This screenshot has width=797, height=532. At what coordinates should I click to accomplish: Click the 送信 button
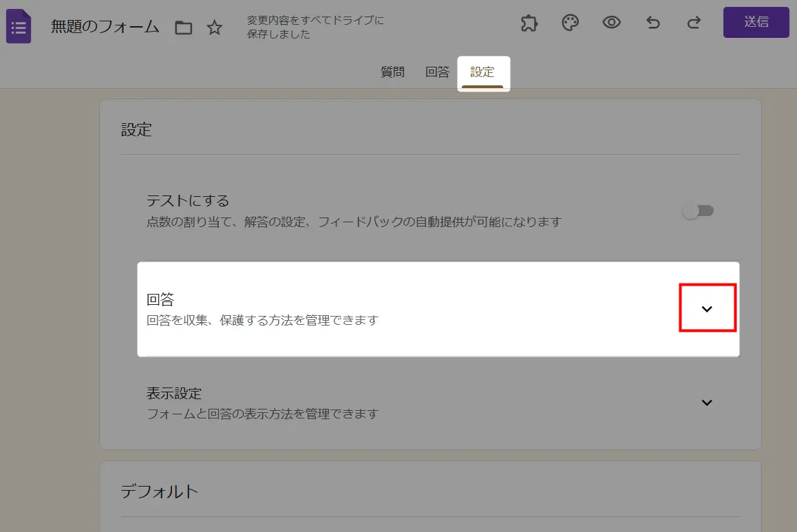point(756,22)
